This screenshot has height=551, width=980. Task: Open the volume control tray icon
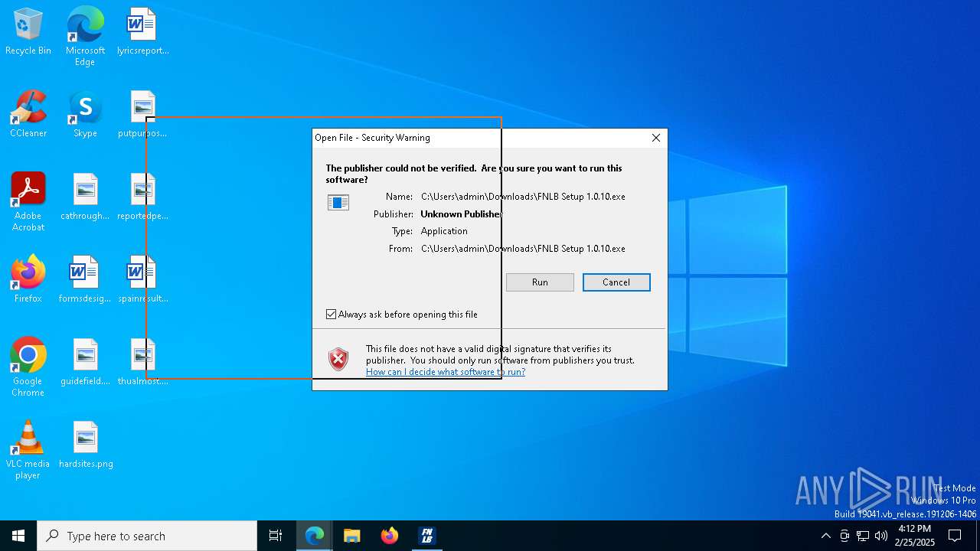(x=881, y=536)
